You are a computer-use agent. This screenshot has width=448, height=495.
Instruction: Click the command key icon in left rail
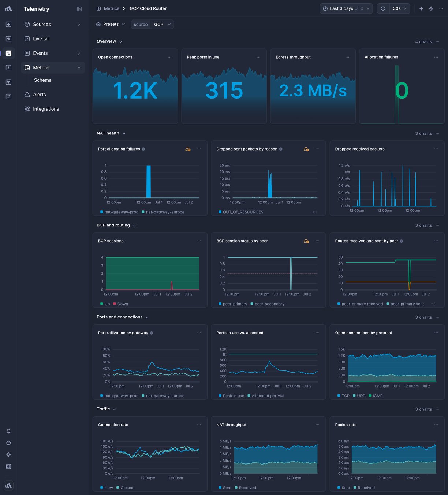(x=8, y=466)
